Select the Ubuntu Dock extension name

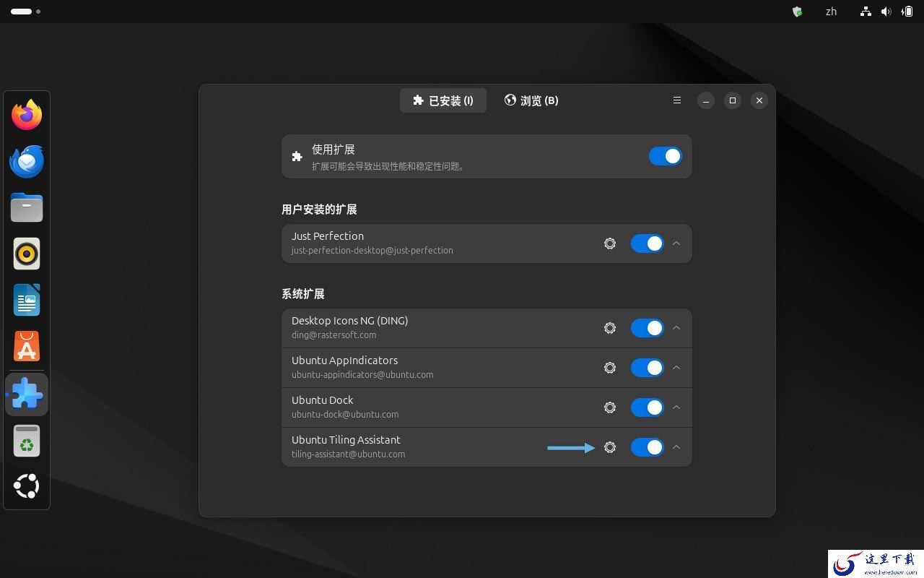(323, 400)
